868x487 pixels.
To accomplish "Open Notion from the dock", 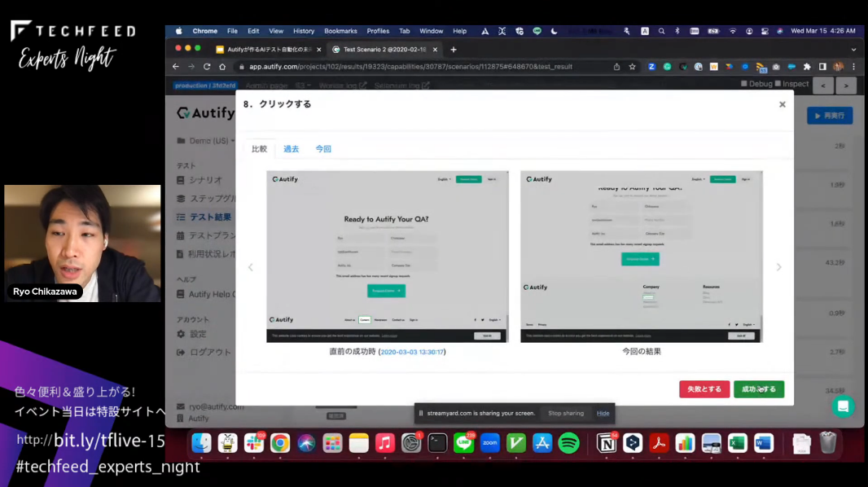I will pos(606,443).
